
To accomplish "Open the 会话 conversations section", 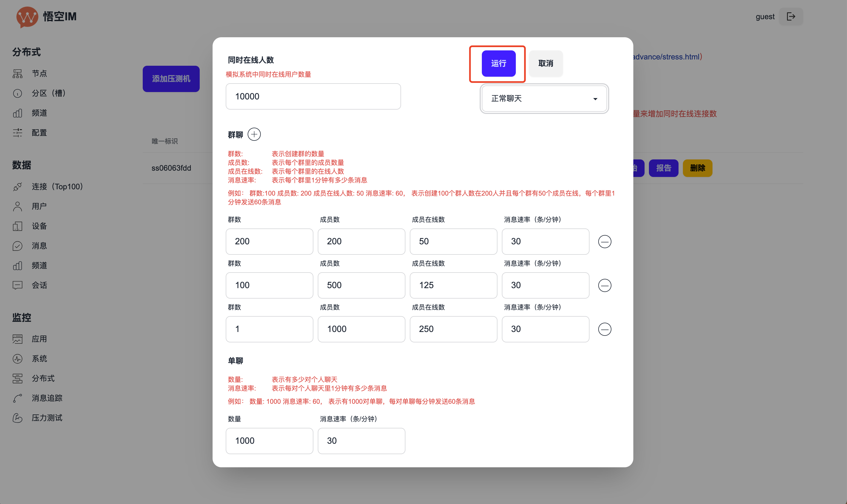I will coord(39,285).
